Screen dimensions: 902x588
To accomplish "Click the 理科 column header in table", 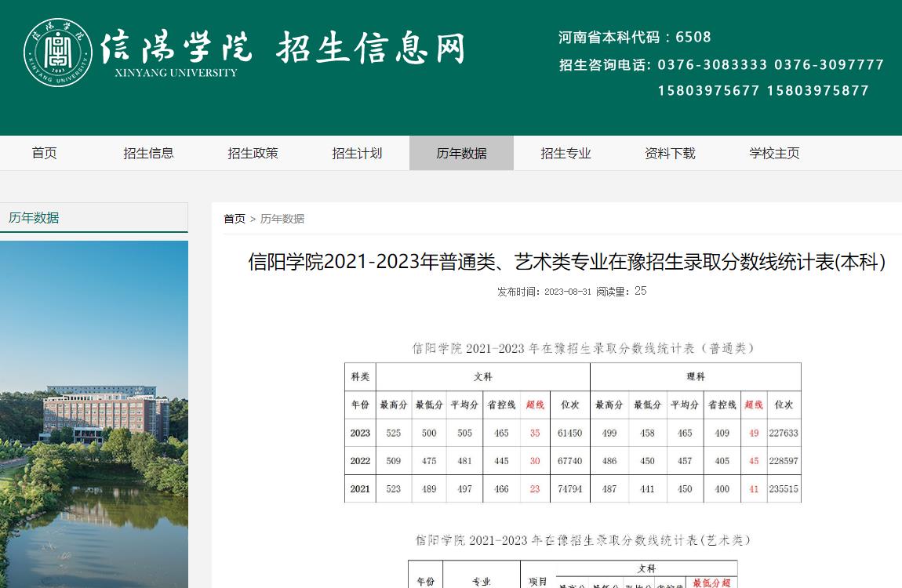I will (696, 376).
